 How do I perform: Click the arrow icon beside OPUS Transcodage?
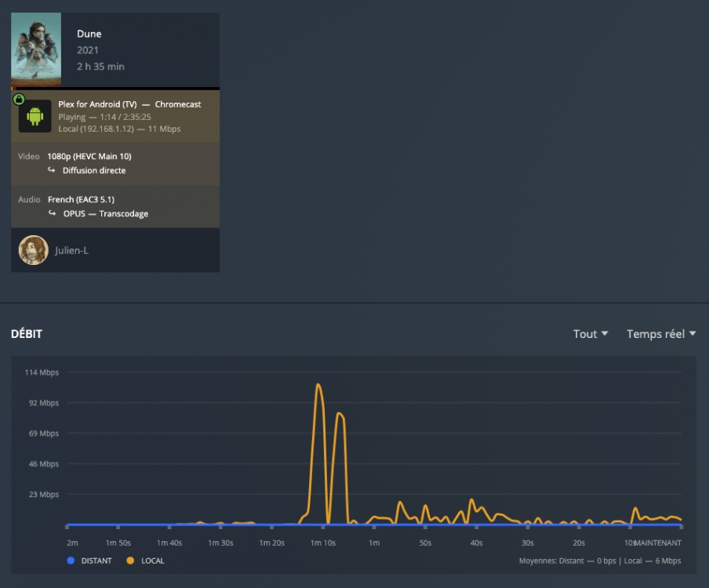click(x=52, y=213)
